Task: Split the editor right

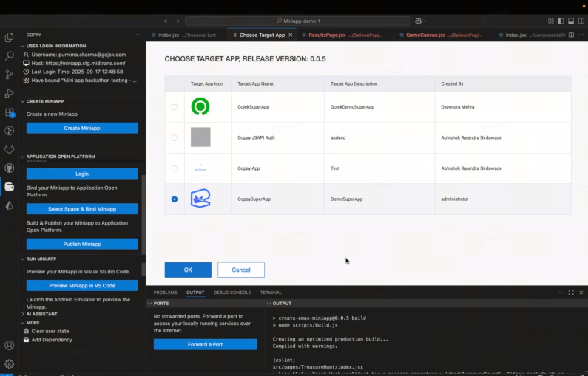Action: click(571, 35)
